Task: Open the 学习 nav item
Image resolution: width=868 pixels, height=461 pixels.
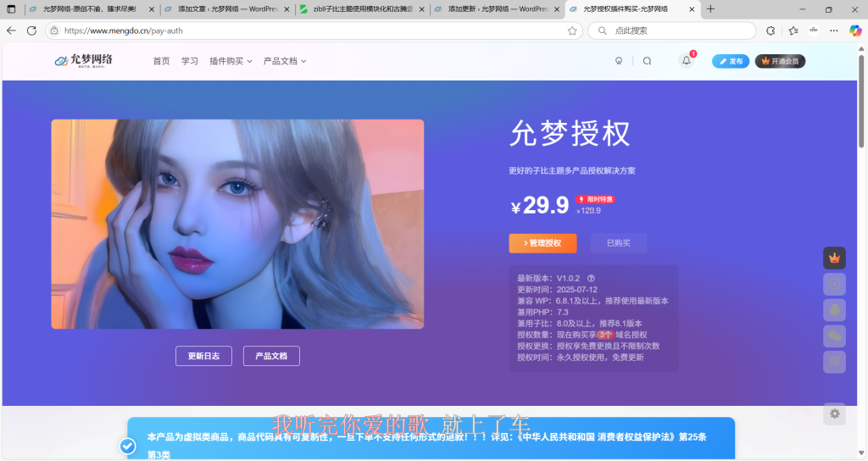Action: (190, 61)
